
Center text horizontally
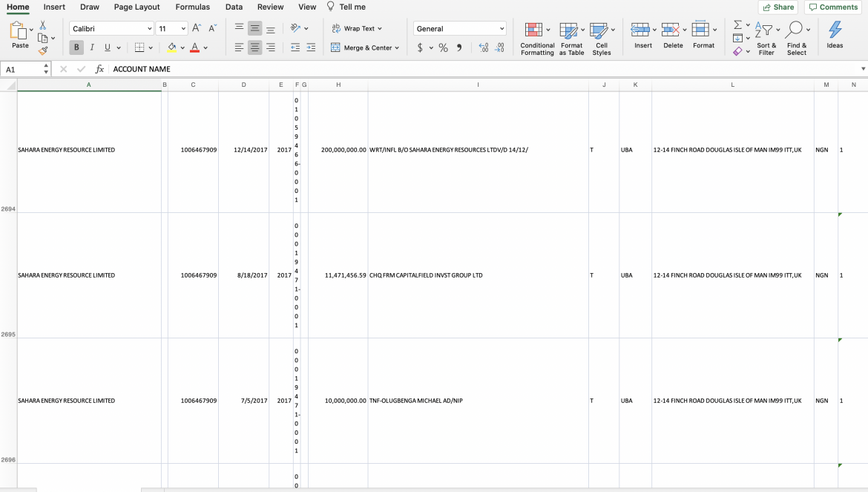tap(254, 47)
